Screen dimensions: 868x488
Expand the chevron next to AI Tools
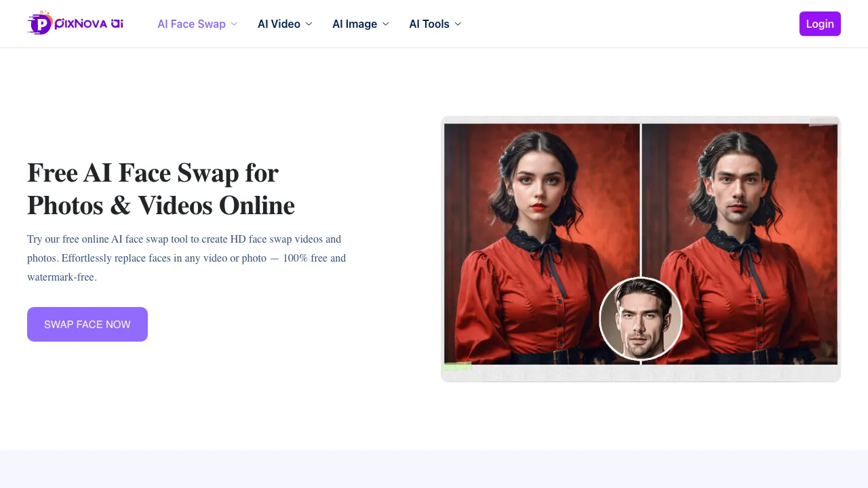click(458, 24)
